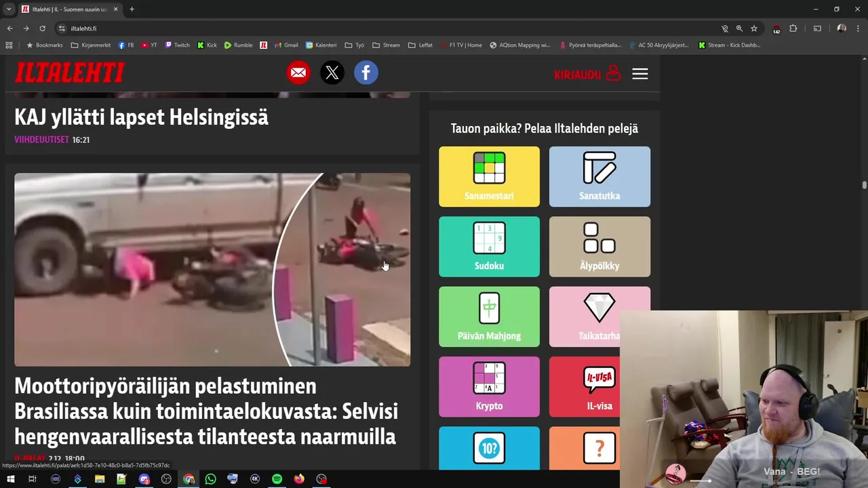Open the Gmail bookmark
This screenshot has width=868, height=488.
pos(286,45)
